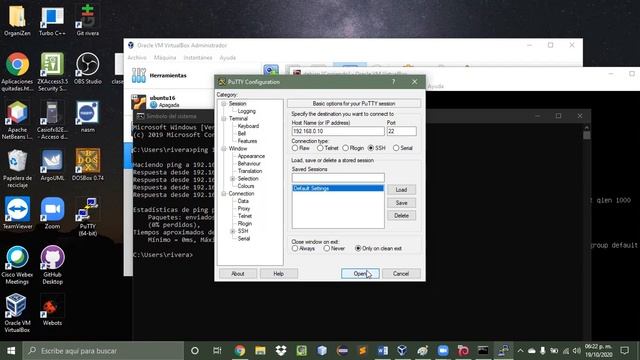Open the Máquina menu in VirtualBox
This screenshot has height=360, width=640.
(x=165, y=58)
